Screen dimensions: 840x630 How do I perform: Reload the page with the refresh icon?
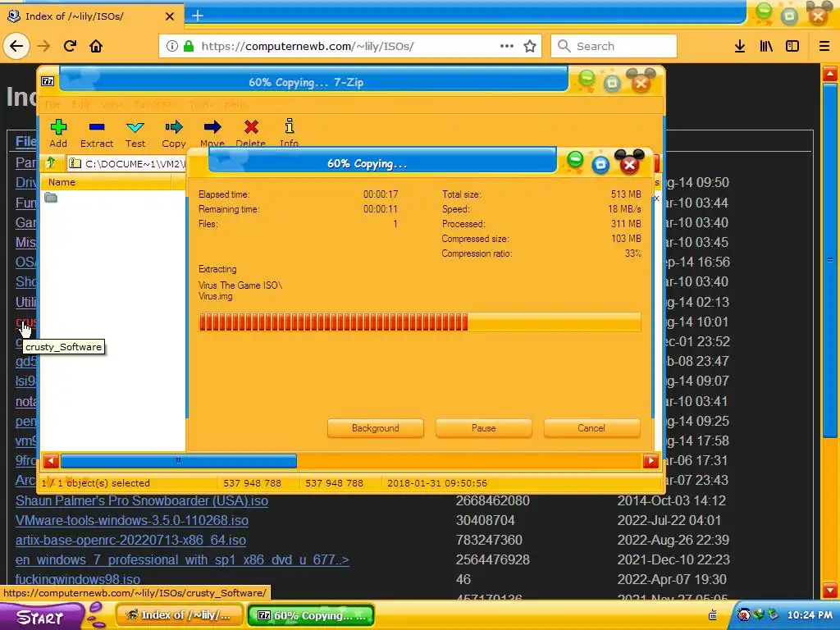coord(70,46)
